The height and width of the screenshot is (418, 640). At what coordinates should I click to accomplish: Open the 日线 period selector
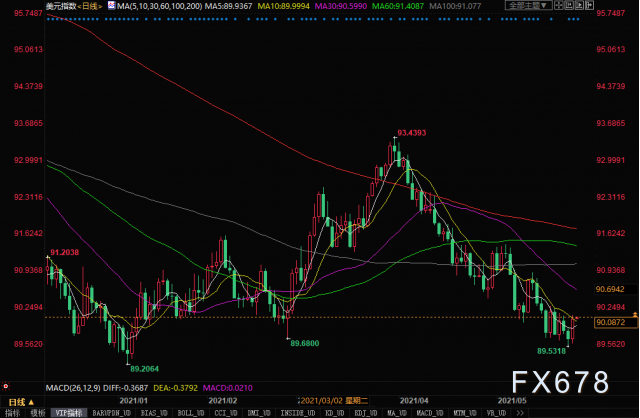coord(22,402)
